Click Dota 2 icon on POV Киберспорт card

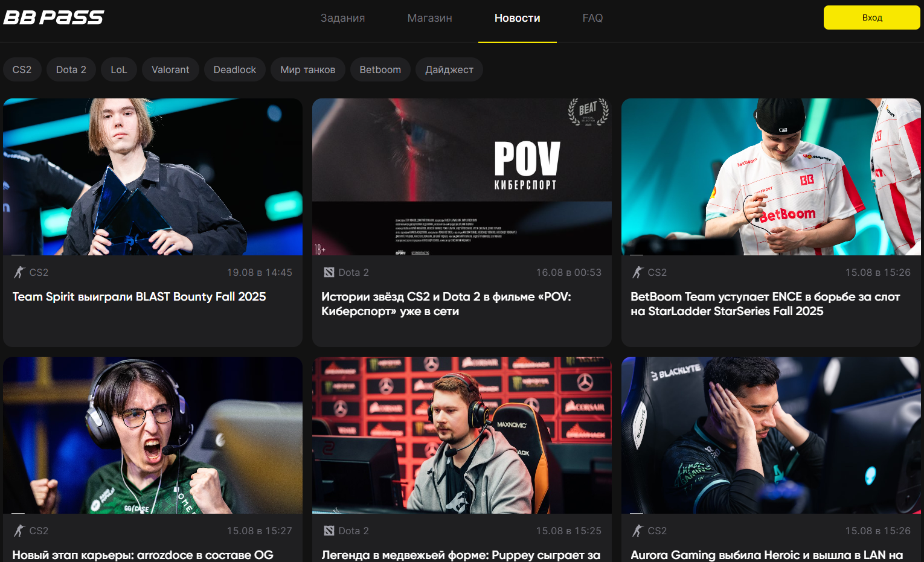pyautogui.click(x=329, y=272)
